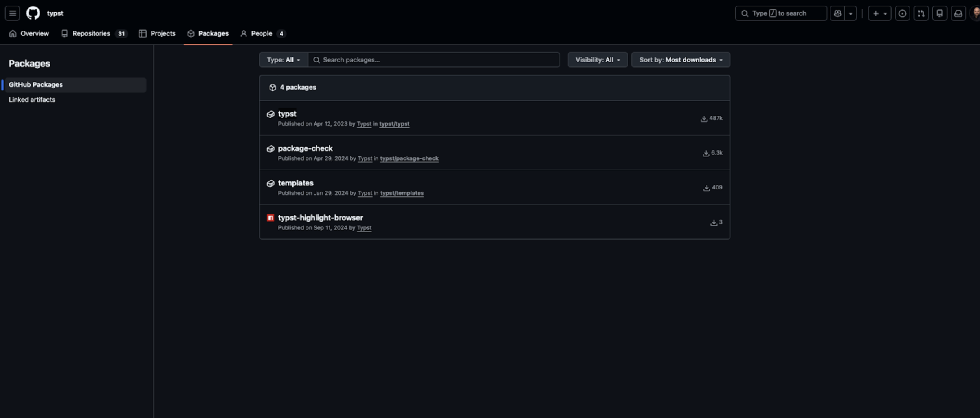980x418 pixels.
Task: Click the Repositories icon in top header
Action: [940, 13]
